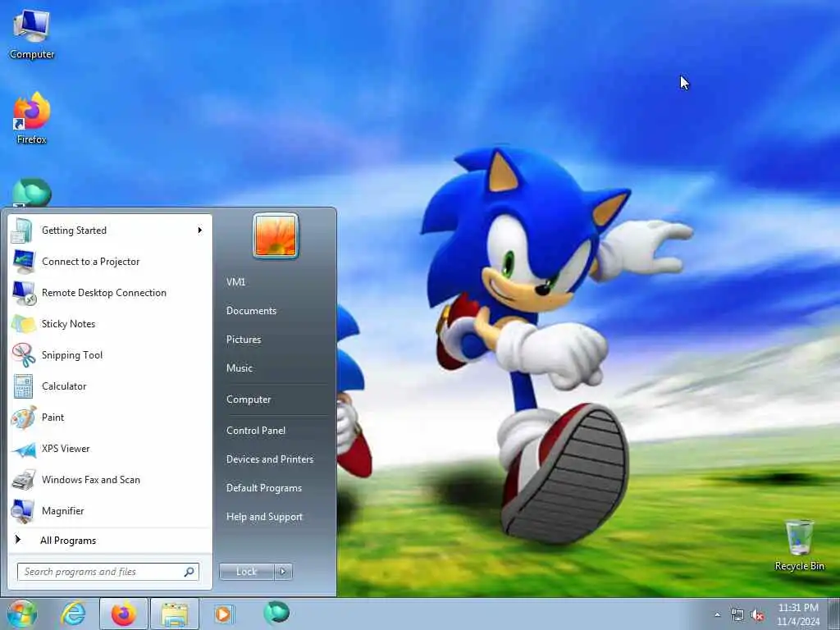Click the Getting Started program icon
This screenshot has width=840, height=630.
click(22, 231)
